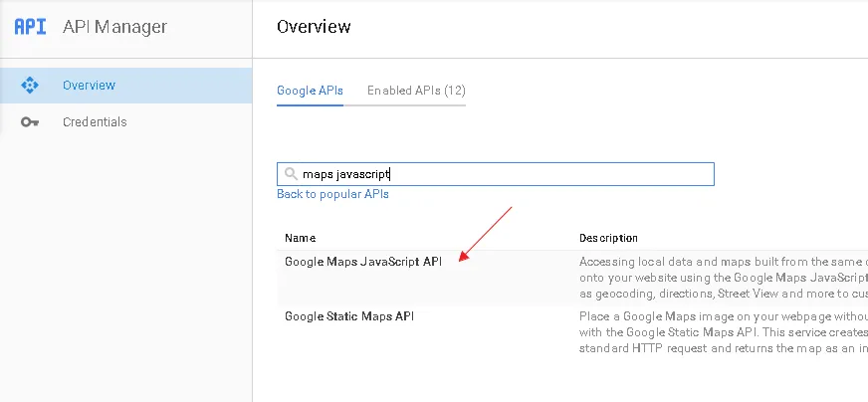Click the Credentials key icon

click(30, 122)
